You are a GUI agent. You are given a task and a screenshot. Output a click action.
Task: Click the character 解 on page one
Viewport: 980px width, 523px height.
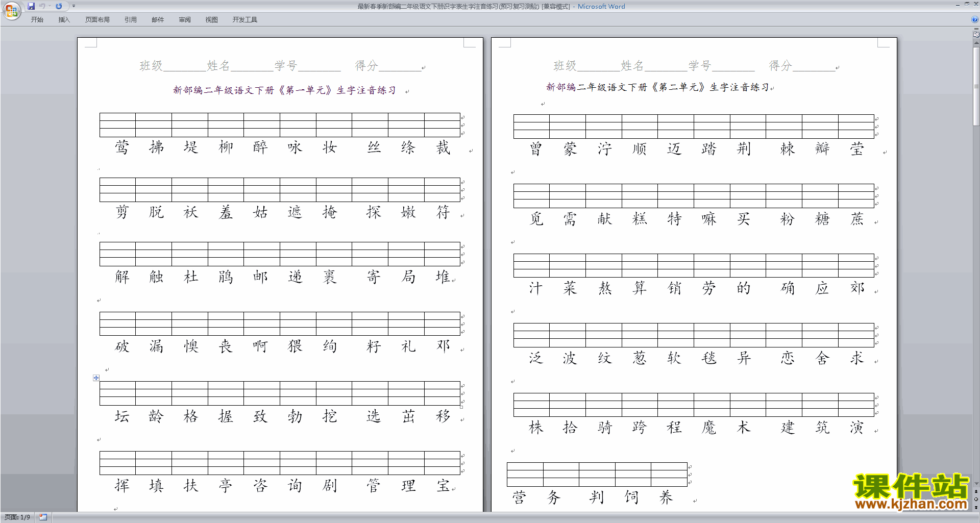122,277
